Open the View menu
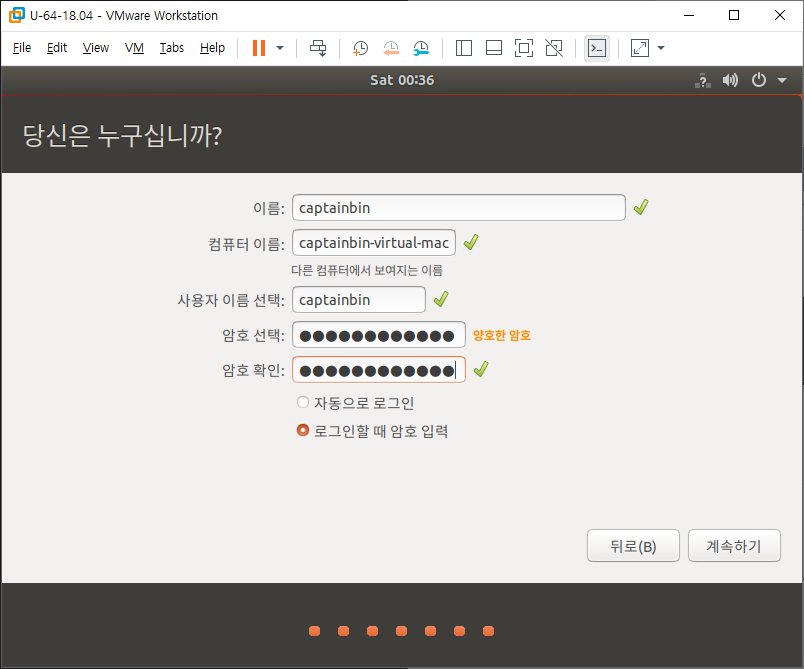 click(96, 48)
